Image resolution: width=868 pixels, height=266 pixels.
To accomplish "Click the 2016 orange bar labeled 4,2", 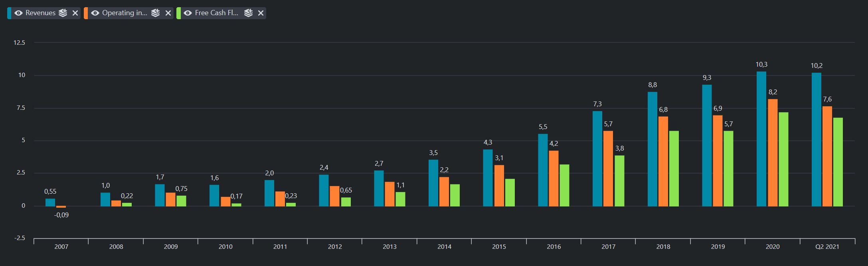I will (554, 179).
